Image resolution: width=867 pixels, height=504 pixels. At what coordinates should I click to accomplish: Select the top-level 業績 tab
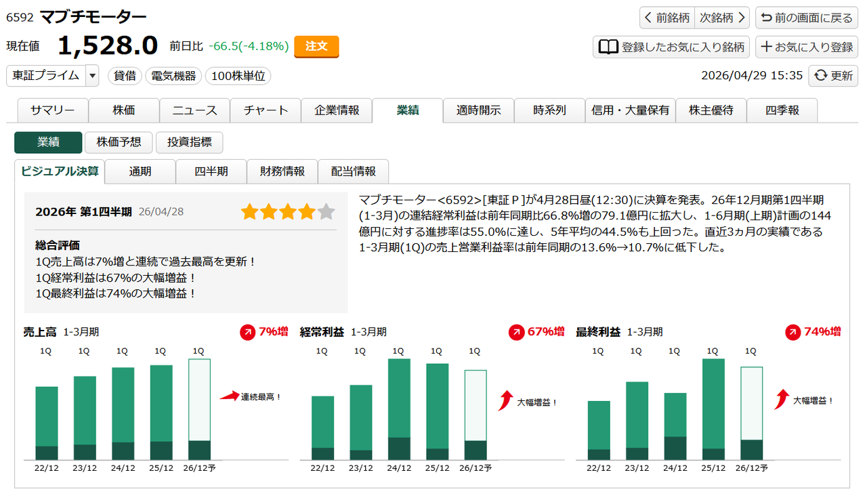point(408,110)
